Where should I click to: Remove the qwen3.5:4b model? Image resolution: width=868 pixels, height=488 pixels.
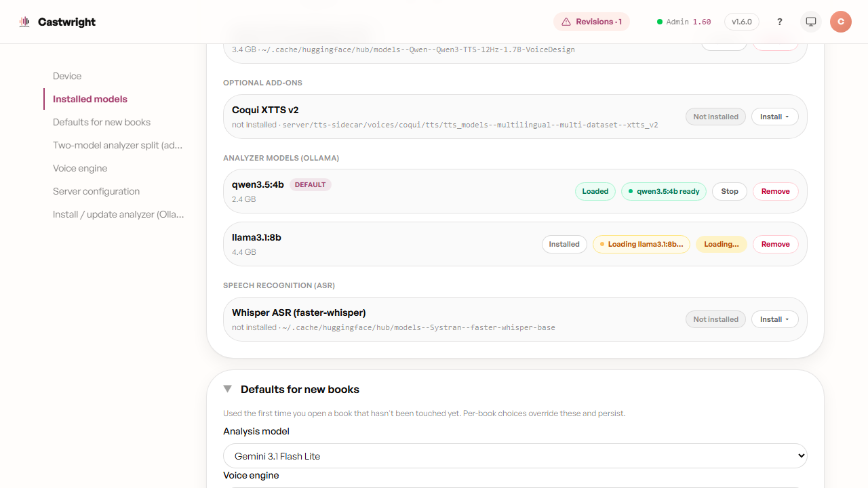pos(776,191)
